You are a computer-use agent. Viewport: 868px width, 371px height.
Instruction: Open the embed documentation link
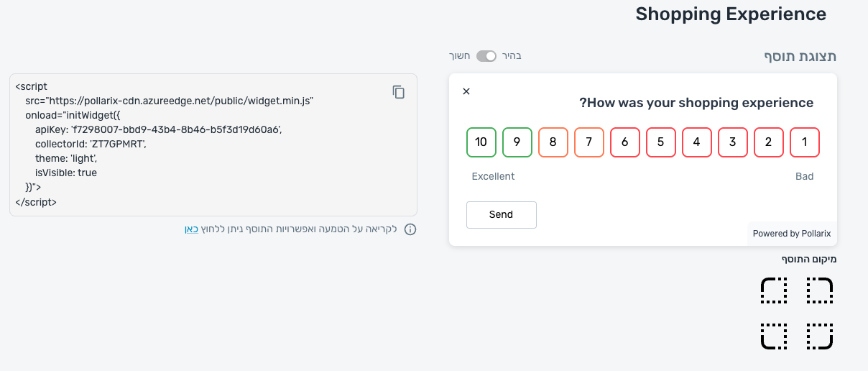192,229
